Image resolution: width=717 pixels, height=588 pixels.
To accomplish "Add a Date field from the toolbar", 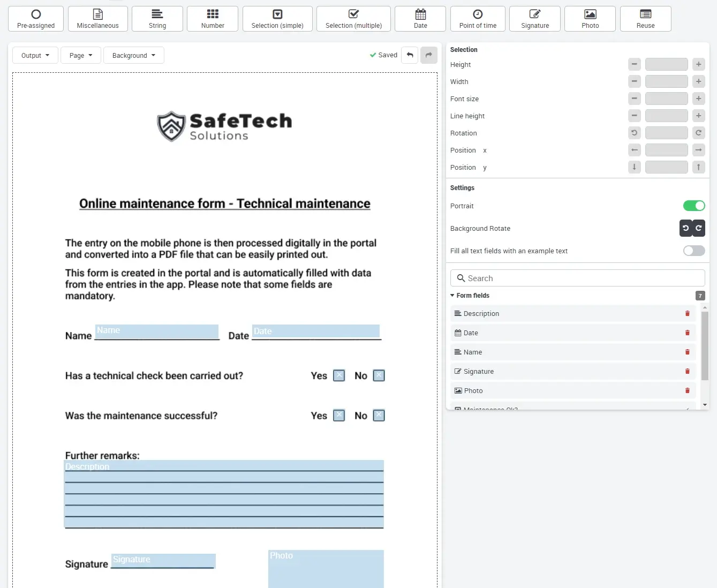I will (x=420, y=19).
